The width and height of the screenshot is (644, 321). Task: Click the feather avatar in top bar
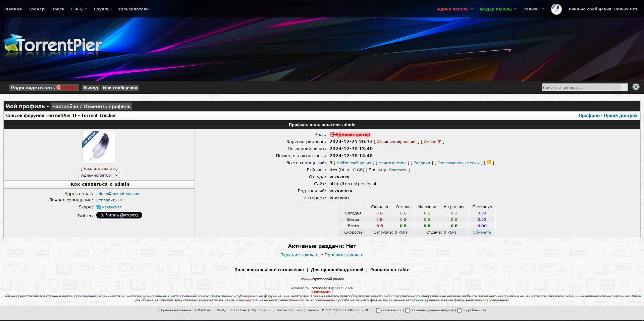[556, 9]
